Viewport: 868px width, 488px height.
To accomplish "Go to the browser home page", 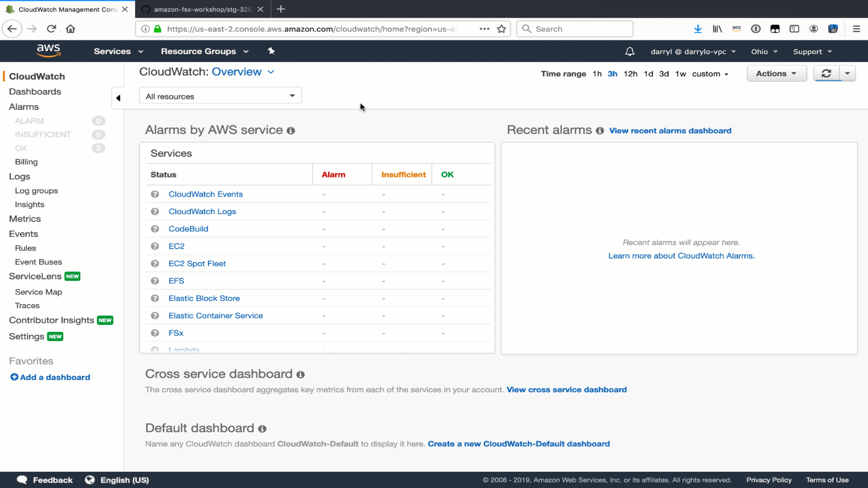I will [71, 29].
